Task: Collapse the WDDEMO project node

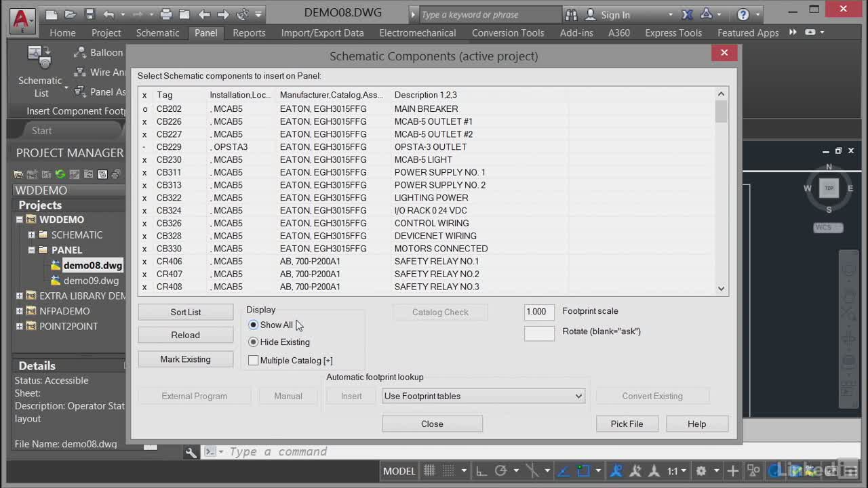Action: pos(20,220)
